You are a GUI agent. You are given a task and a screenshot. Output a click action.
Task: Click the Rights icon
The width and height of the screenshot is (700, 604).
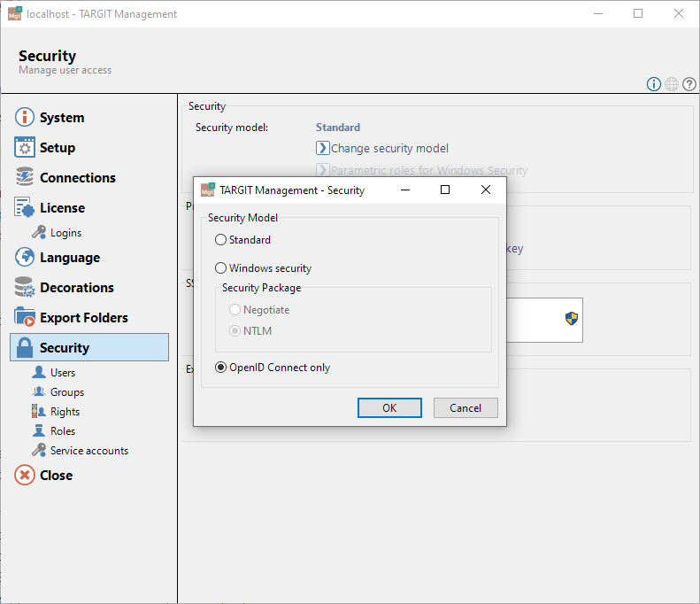[39, 411]
